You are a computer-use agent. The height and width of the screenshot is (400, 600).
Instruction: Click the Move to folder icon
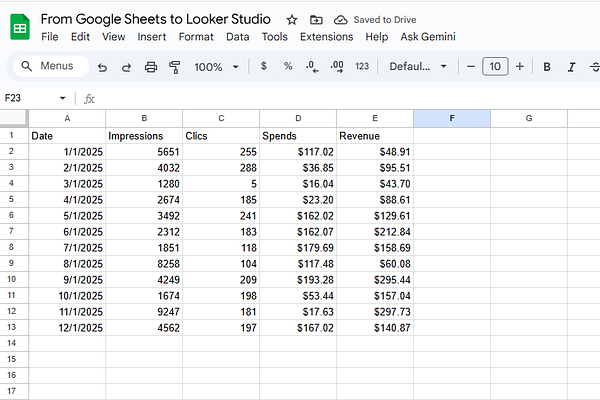(x=316, y=20)
